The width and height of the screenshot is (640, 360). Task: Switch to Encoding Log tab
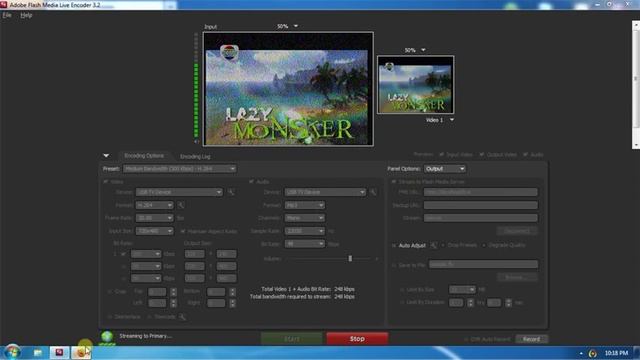[195, 156]
